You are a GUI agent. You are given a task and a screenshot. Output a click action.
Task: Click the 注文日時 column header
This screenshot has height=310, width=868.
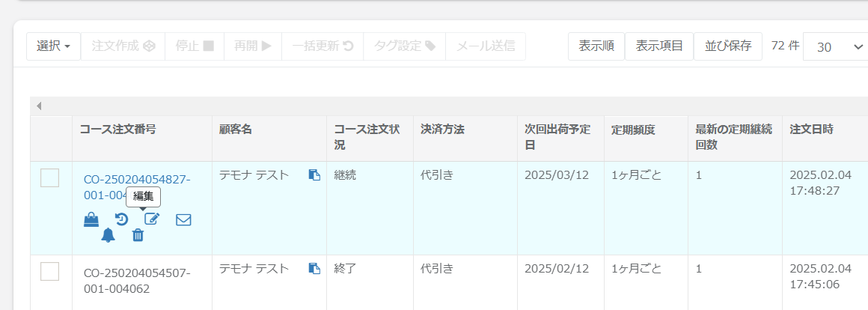[x=811, y=130]
